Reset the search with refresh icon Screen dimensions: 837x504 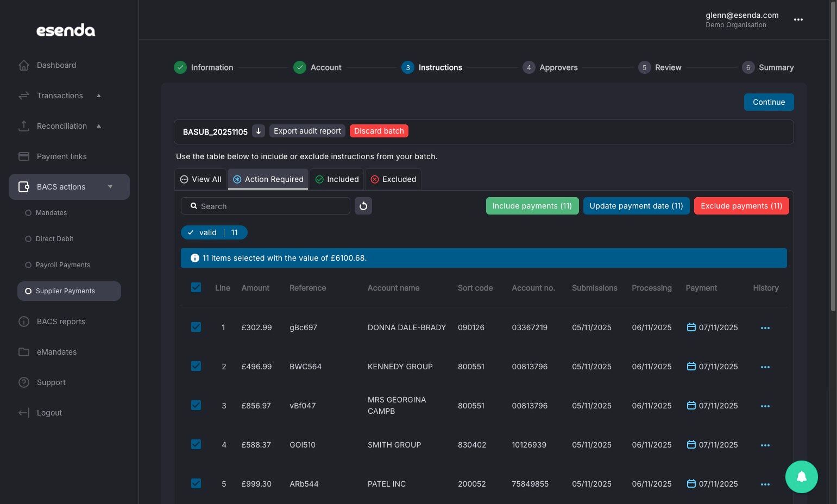pyautogui.click(x=363, y=206)
